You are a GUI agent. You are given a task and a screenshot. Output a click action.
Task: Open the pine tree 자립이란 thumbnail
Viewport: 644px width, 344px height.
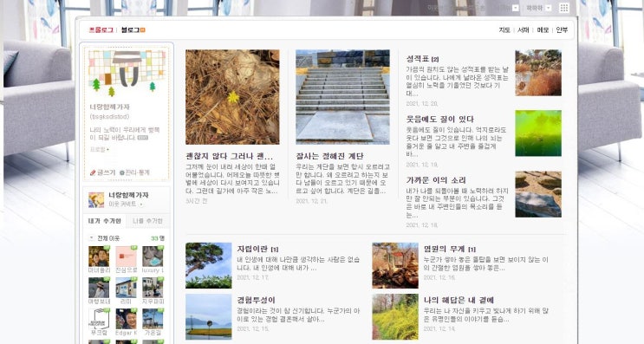point(209,265)
